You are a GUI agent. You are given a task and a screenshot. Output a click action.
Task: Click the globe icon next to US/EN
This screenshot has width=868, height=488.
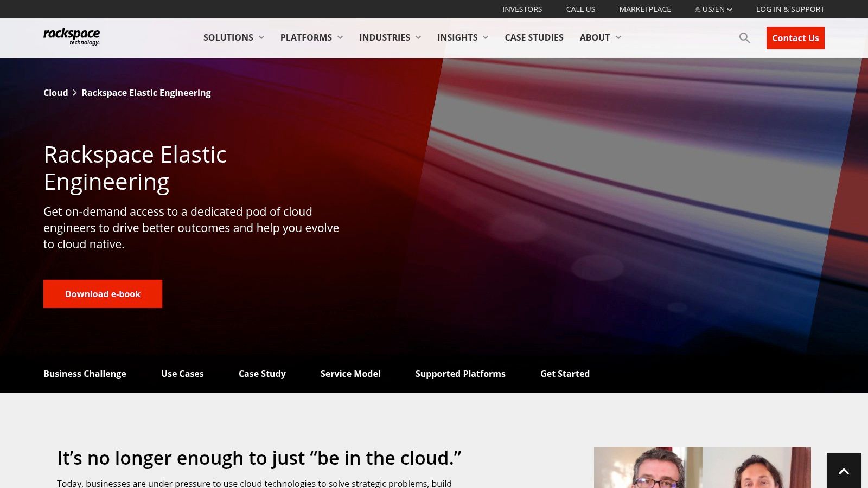(698, 9)
